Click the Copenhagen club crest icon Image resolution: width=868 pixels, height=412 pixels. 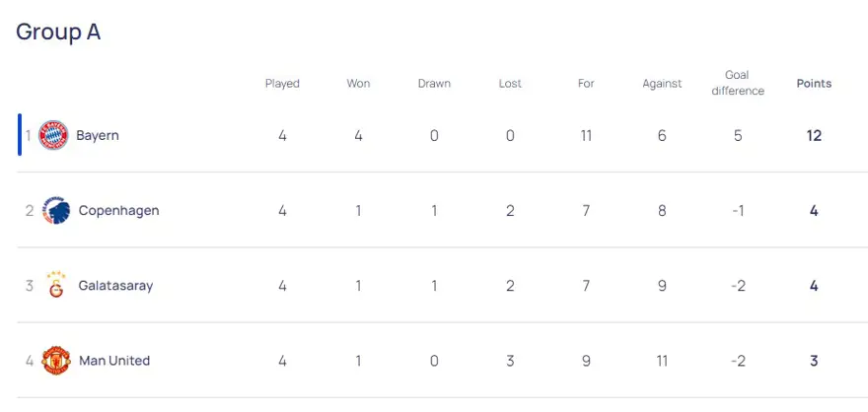click(x=55, y=210)
